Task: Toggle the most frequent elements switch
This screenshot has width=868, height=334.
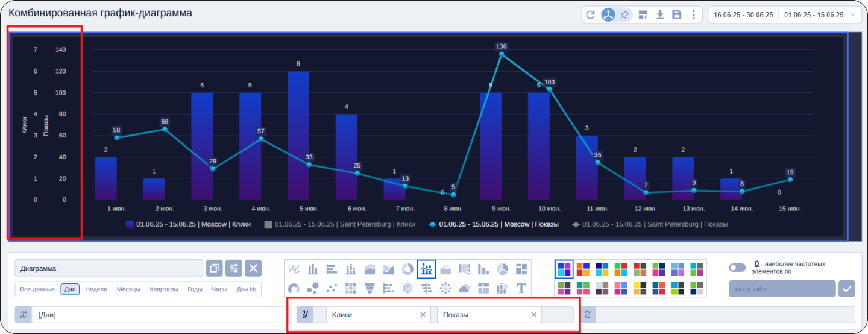Action: [x=737, y=268]
